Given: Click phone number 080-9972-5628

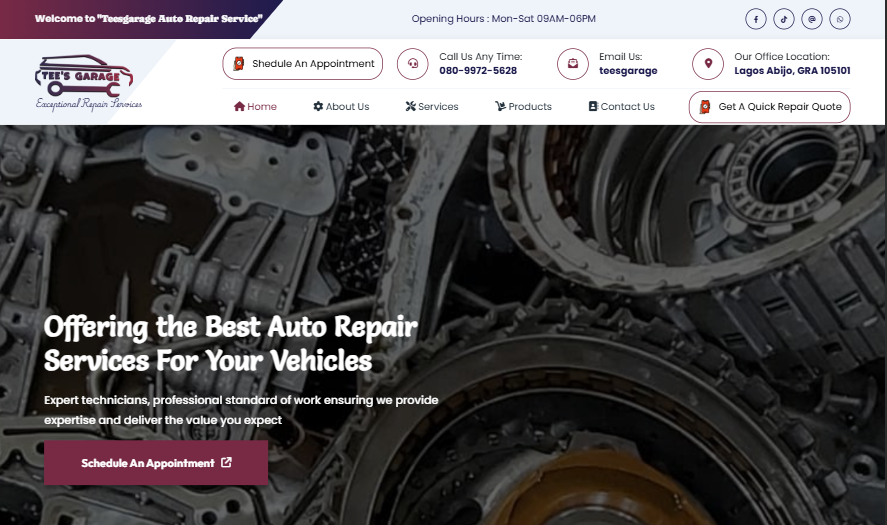Looking at the screenshot, I should click(x=478, y=71).
